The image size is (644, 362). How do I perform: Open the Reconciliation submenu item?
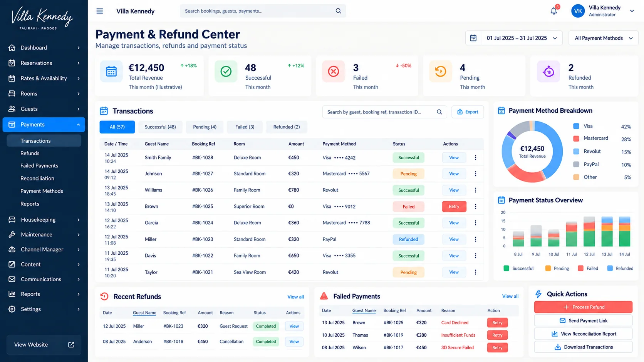tap(37, 178)
